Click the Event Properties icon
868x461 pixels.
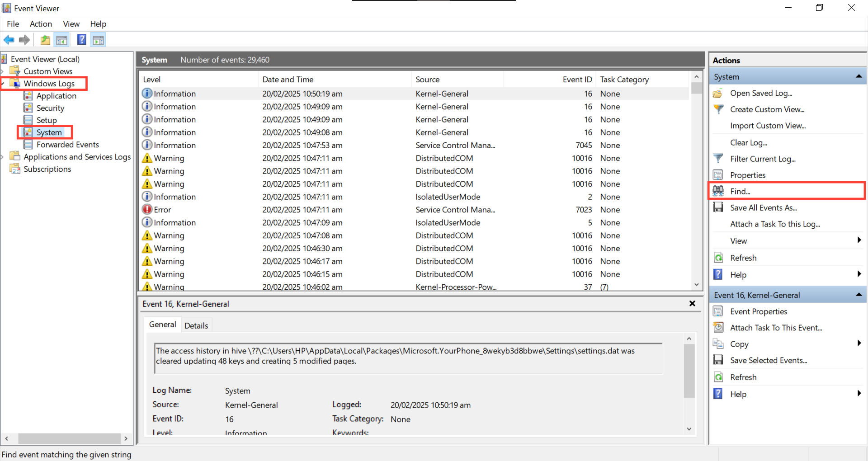(718, 311)
